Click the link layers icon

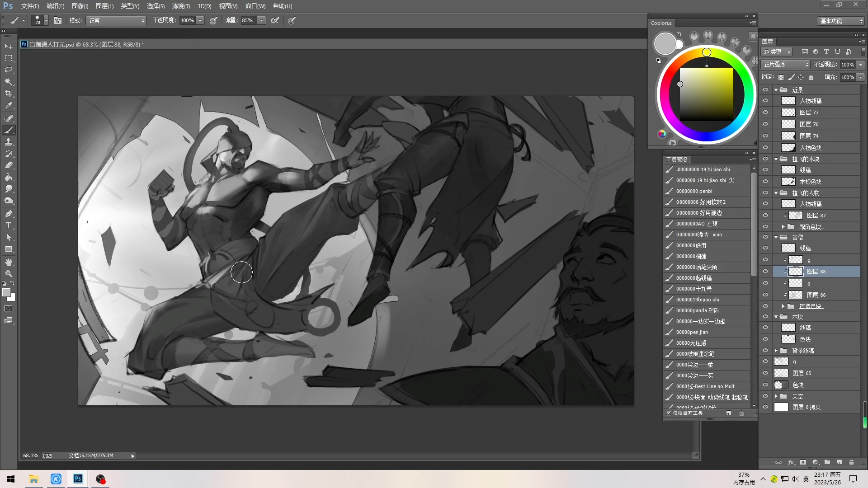778,462
